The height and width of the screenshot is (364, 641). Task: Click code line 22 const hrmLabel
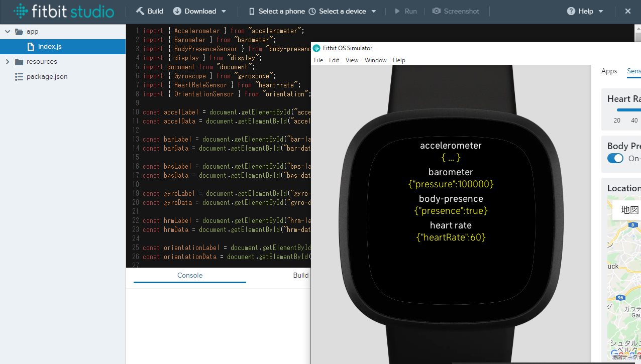[227, 220]
